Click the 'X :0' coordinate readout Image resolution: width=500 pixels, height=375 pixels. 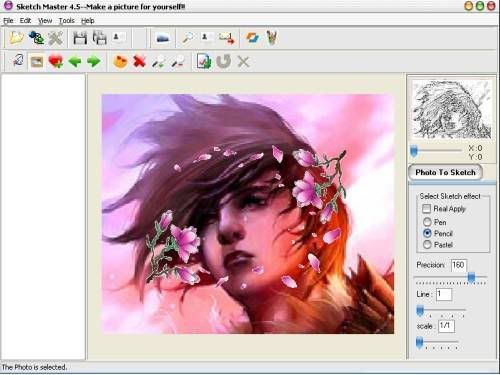pos(475,148)
